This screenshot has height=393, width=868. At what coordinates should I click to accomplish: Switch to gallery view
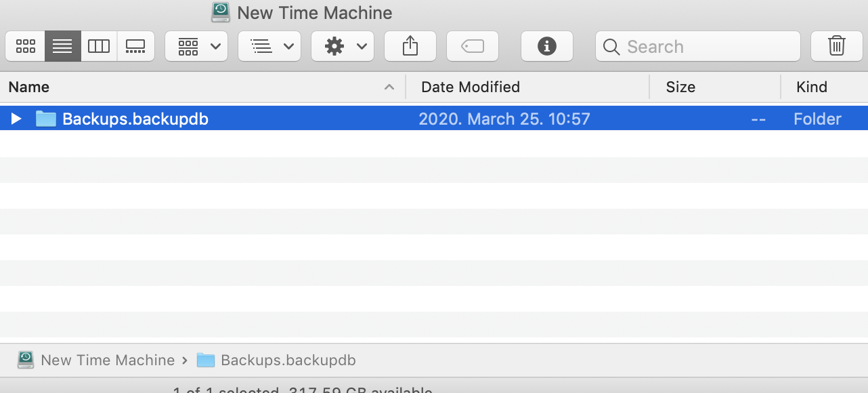(x=135, y=46)
